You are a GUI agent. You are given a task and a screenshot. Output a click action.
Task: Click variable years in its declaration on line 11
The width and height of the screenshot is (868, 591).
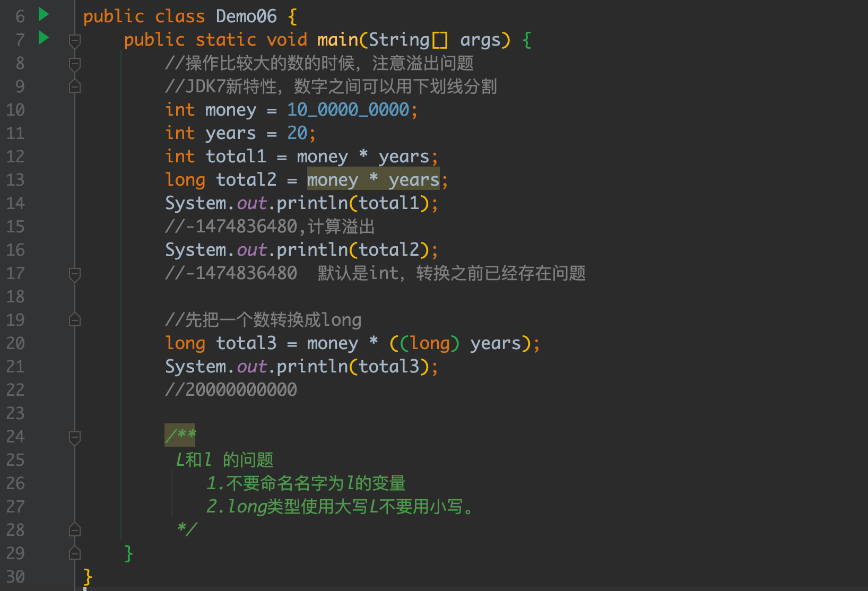coord(231,134)
